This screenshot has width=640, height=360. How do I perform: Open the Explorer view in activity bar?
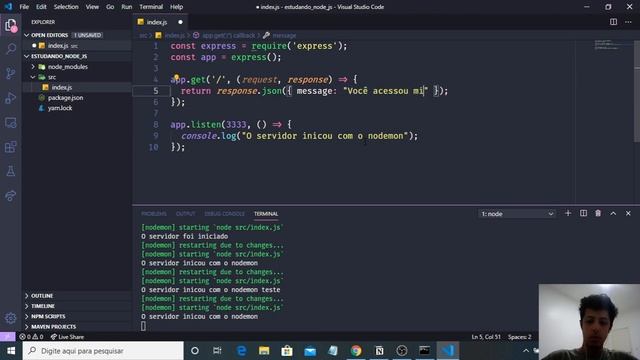point(11,25)
